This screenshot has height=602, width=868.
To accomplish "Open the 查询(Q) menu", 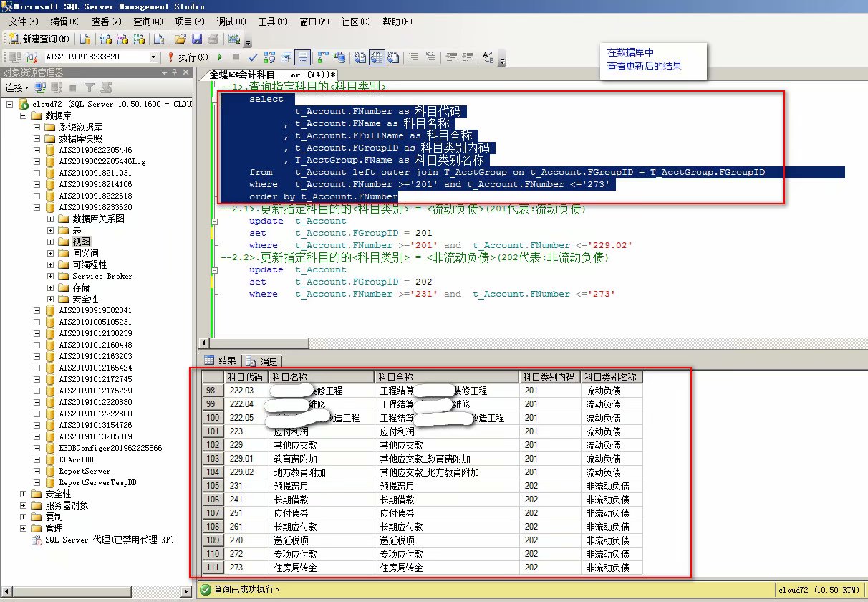I will point(148,21).
